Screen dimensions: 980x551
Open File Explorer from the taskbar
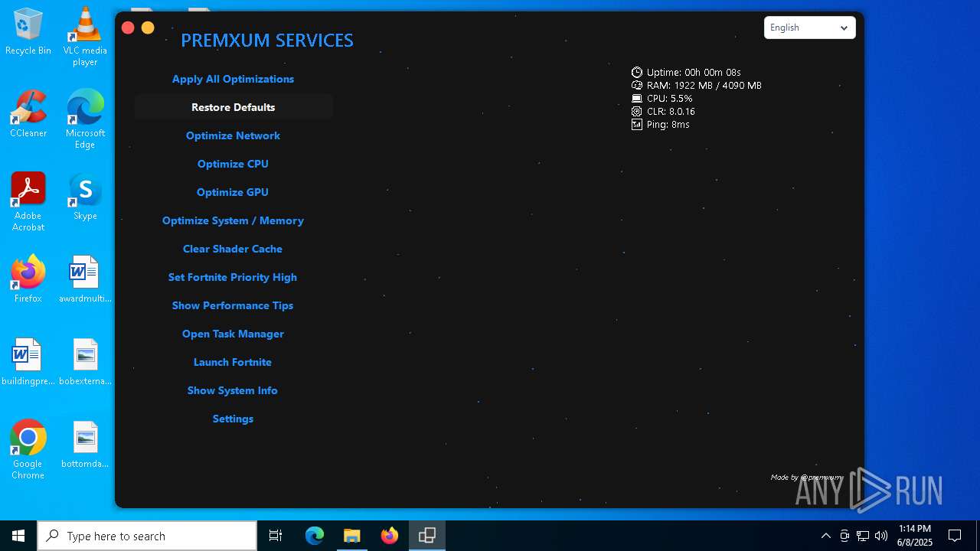(352, 536)
